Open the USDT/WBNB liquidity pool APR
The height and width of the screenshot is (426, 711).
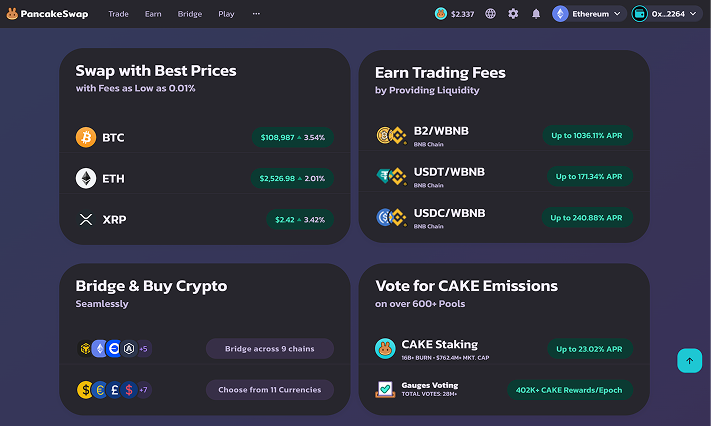click(587, 177)
